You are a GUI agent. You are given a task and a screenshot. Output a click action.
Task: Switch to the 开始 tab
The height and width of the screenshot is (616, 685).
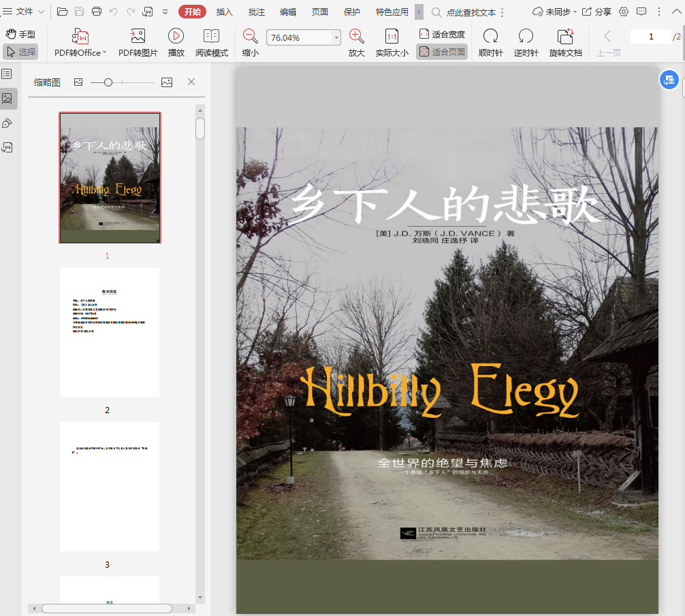click(x=192, y=12)
